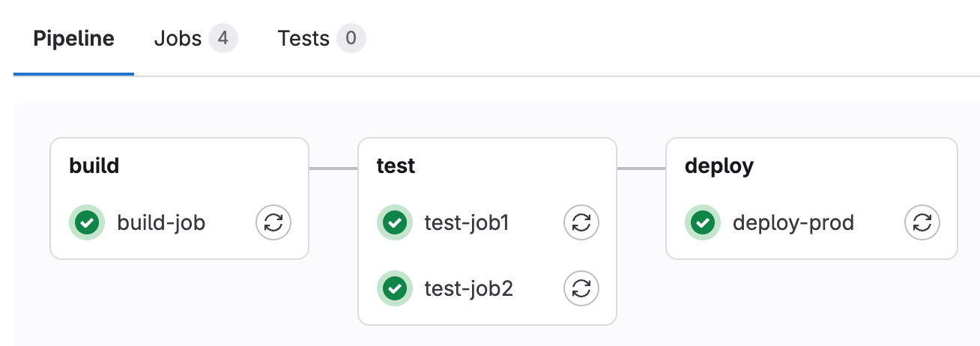Image resolution: width=980 pixels, height=346 pixels.
Task: Open the build-job job link
Action: pyautogui.click(x=161, y=222)
